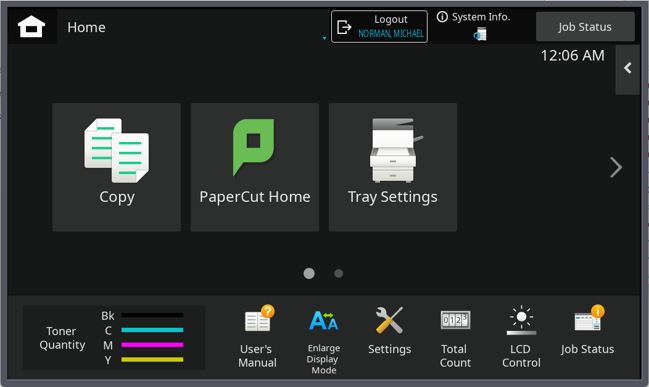Expand the side panel arrow
Image resolution: width=649 pixels, height=387 pixels.
(x=627, y=69)
